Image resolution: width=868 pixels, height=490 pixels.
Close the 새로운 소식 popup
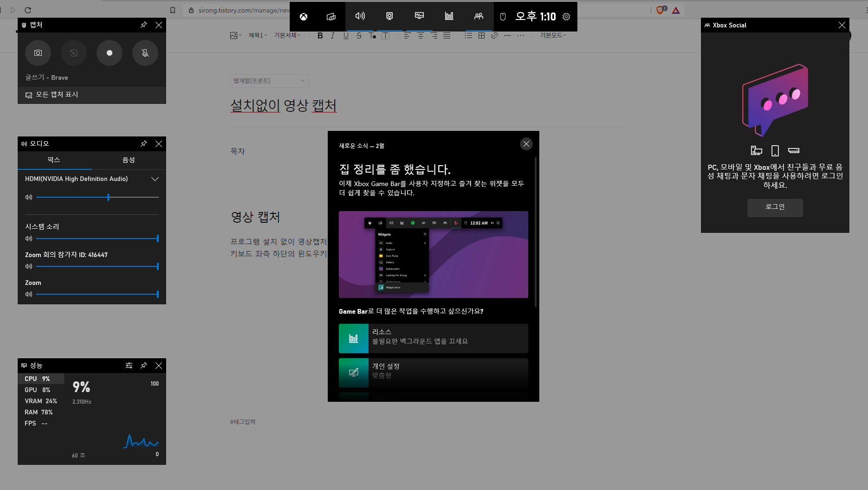tap(526, 144)
